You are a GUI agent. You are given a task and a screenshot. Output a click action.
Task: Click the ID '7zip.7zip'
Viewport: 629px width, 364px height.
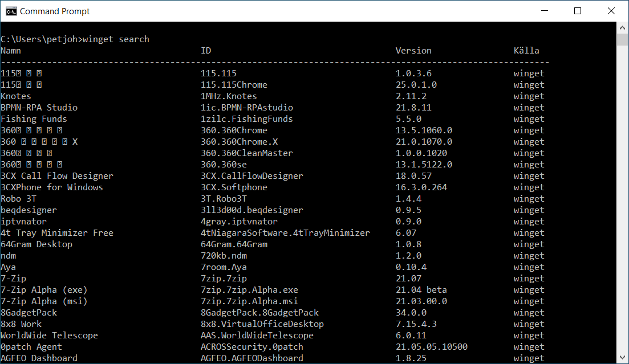coord(224,279)
